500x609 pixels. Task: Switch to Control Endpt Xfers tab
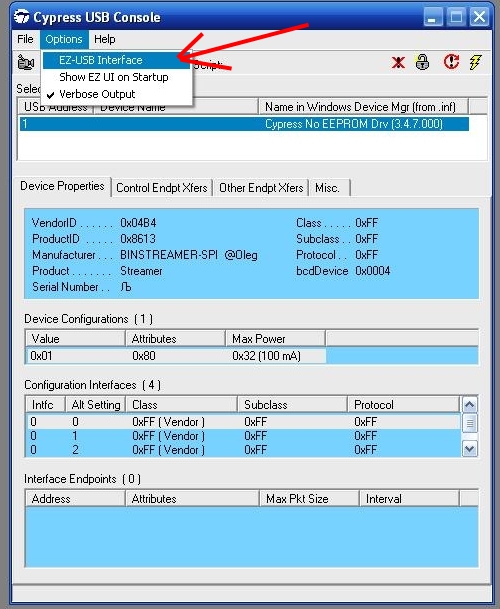point(162,188)
